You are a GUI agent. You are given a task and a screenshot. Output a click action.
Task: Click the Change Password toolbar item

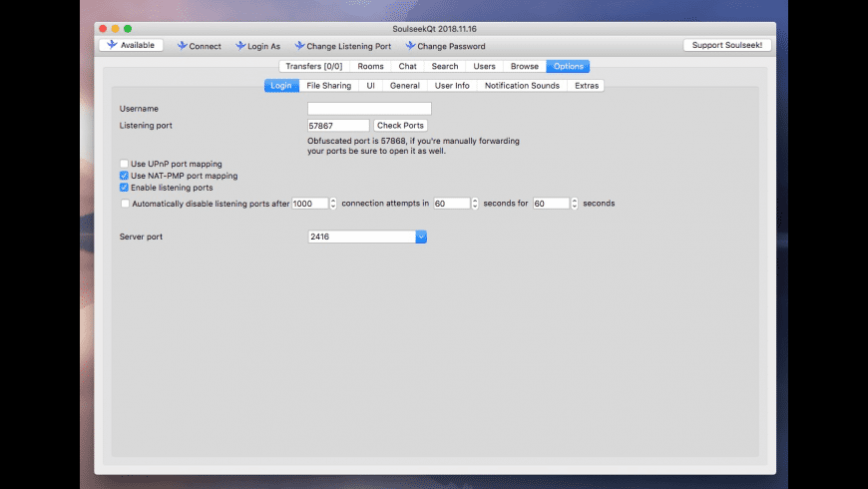coord(445,46)
